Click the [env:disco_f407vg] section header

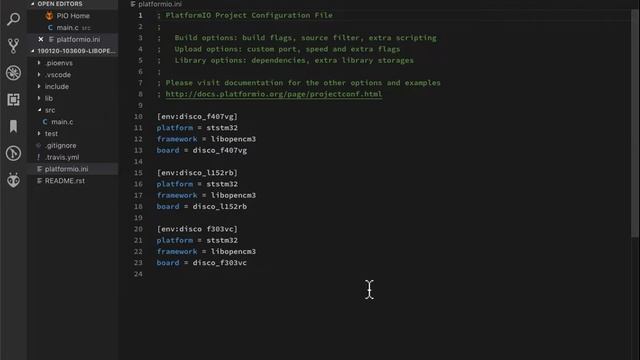coord(197,117)
